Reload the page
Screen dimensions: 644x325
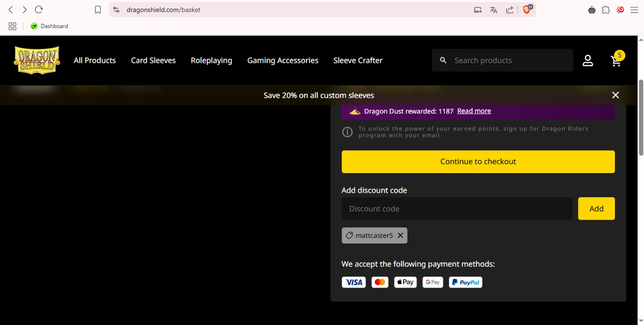tap(39, 9)
